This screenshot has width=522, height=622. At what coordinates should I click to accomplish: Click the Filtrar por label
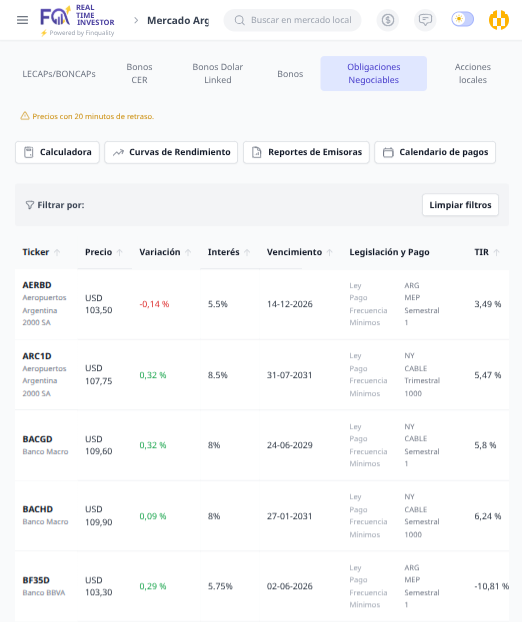61,205
